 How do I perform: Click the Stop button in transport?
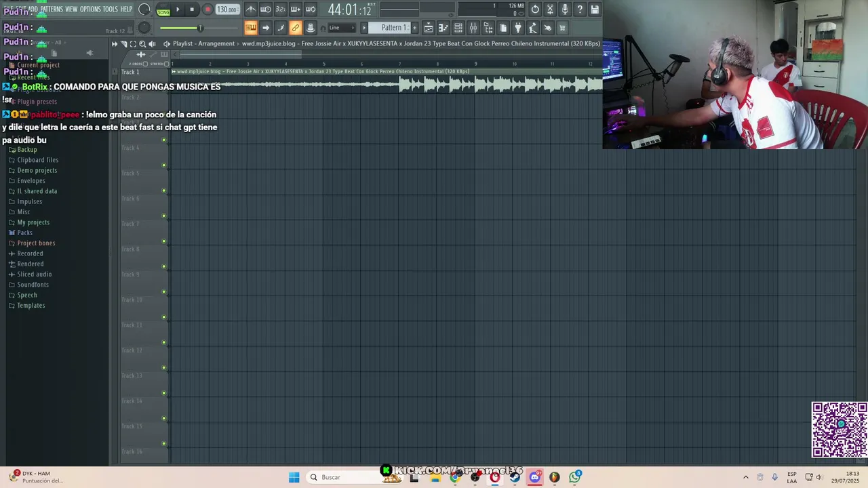[x=192, y=9]
